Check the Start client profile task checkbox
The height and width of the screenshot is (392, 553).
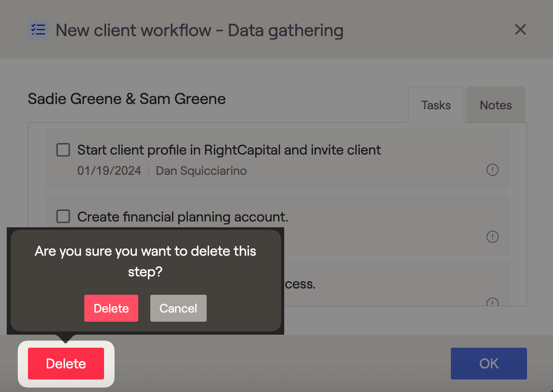(63, 150)
